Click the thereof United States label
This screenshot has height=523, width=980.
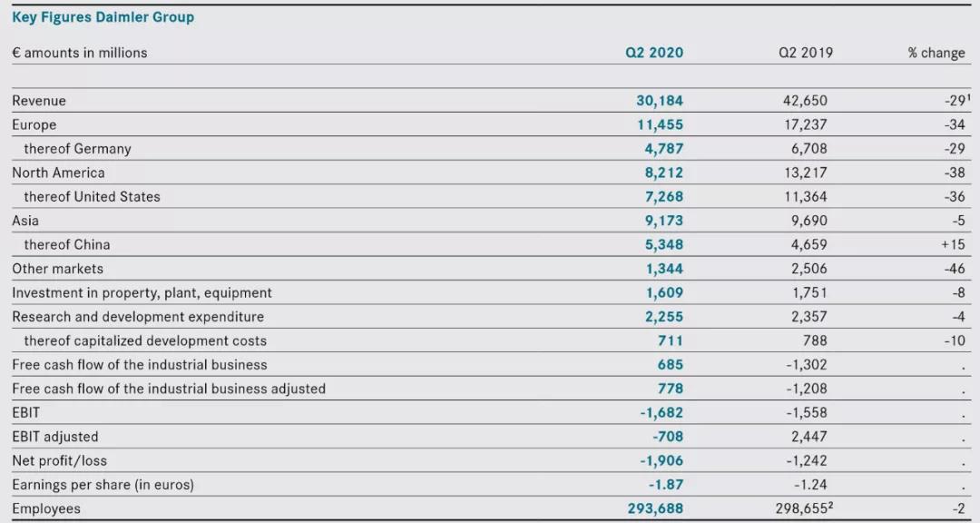92,196
